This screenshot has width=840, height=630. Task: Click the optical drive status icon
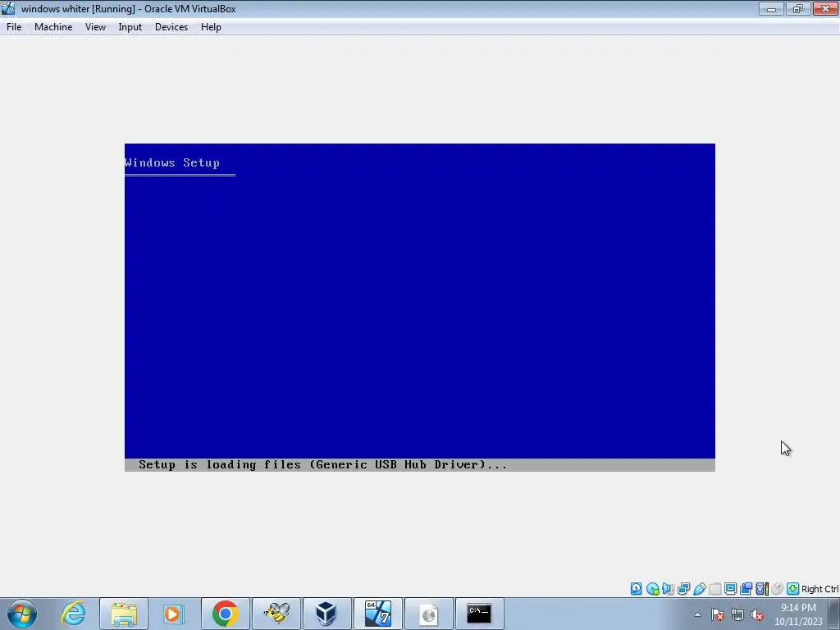[652, 589]
